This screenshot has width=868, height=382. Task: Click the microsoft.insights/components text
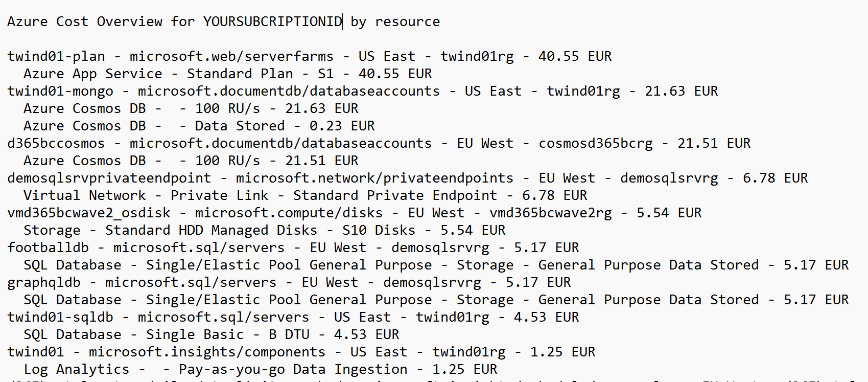207,352
